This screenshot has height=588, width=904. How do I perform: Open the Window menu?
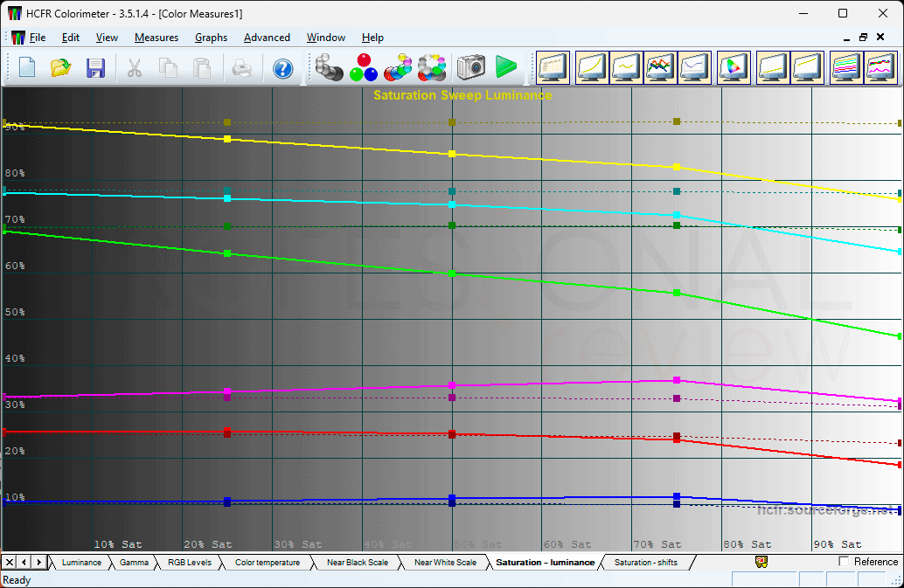326,38
